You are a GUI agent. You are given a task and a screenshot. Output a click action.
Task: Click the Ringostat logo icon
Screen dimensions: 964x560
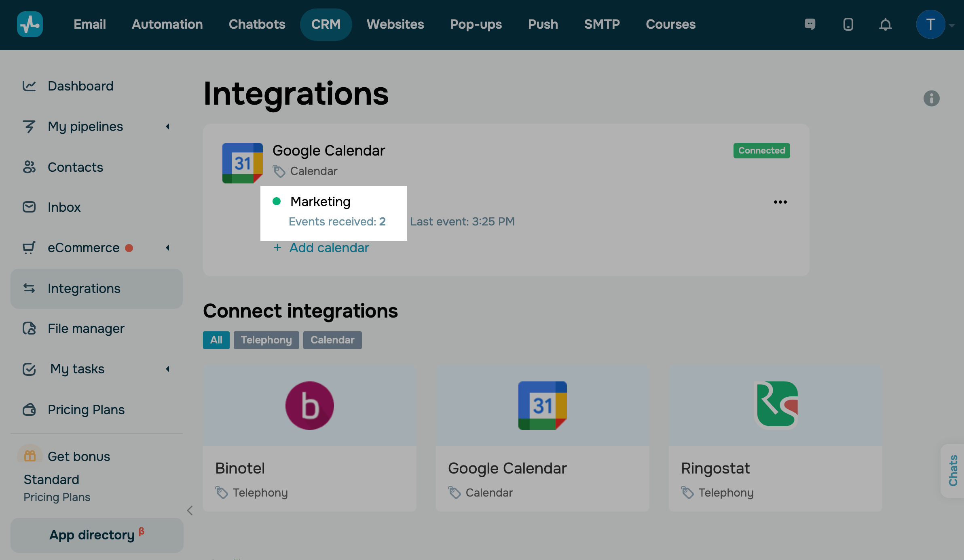pos(776,405)
